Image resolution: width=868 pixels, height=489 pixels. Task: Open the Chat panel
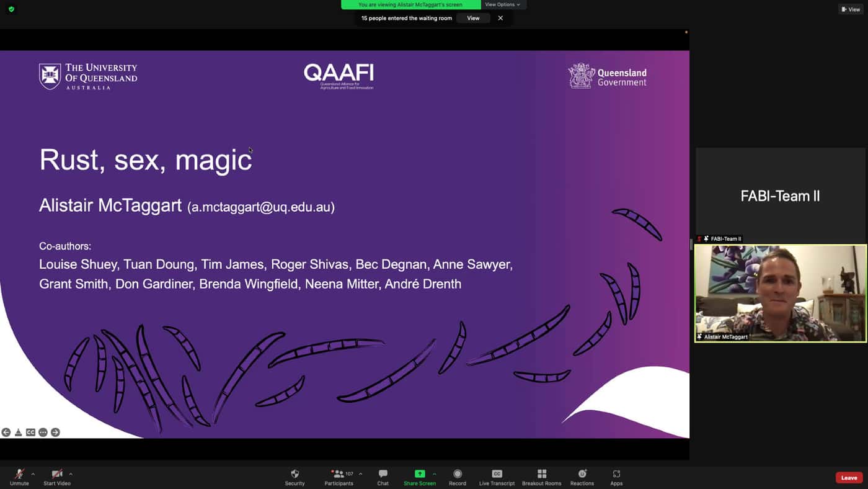pos(383,477)
